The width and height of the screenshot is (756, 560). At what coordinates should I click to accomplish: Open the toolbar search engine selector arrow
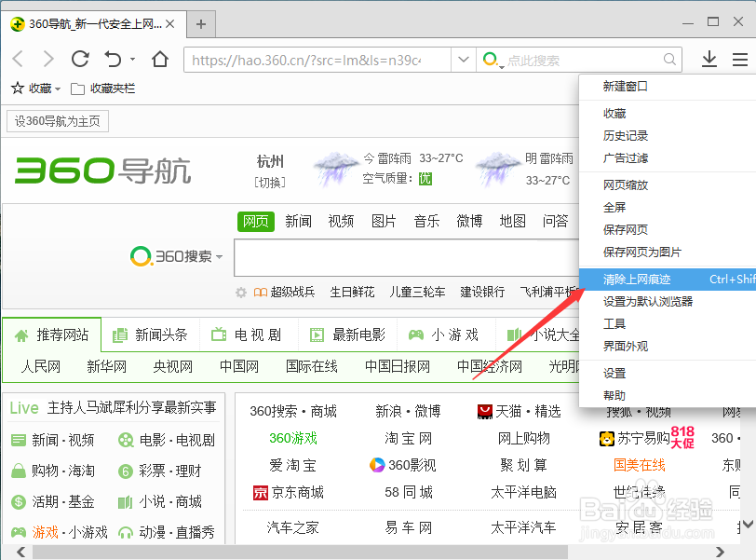(x=502, y=66)
